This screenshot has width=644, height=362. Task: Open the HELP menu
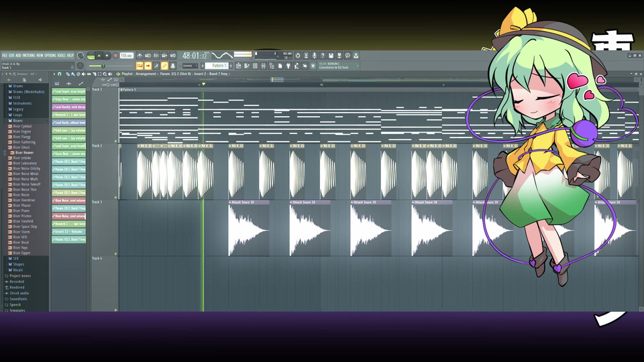click(70, 56)
